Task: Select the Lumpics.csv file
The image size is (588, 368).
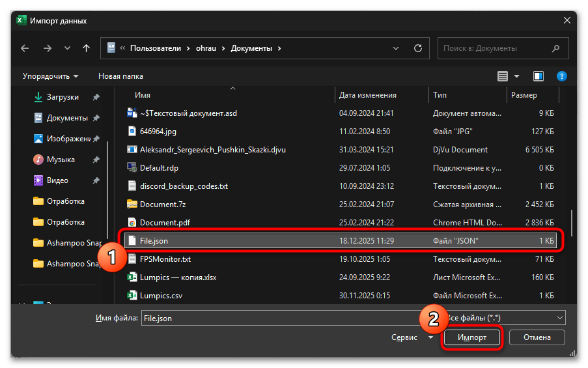Action: pyautogui.click(x=160, y=296)
